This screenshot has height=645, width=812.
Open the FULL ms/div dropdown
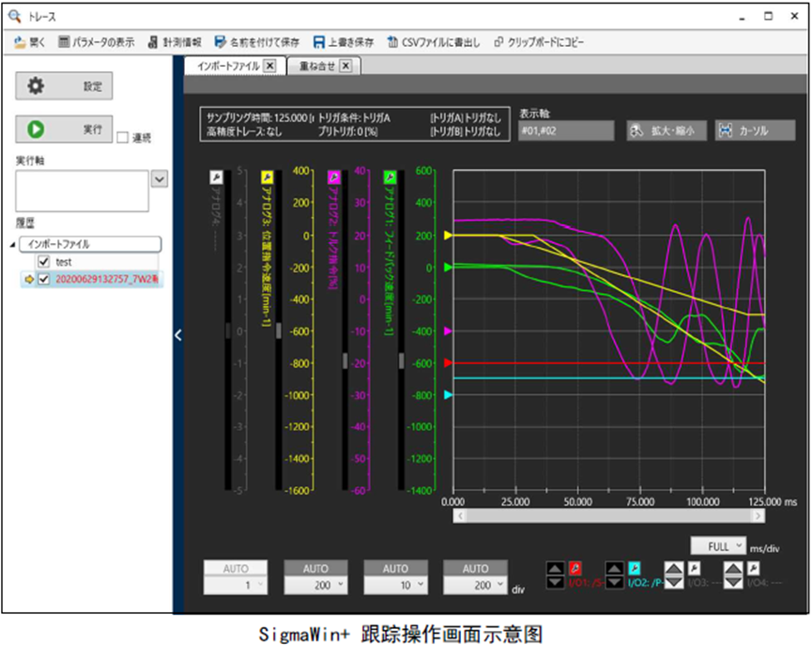[x=718, y=545]
